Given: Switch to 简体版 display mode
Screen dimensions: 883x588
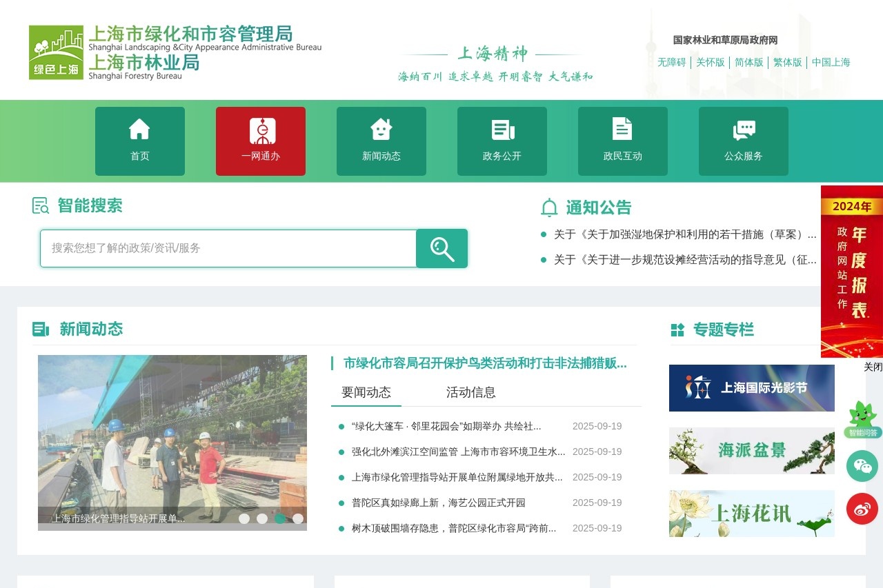Looking at the screenshot, I should coord(748,62).
